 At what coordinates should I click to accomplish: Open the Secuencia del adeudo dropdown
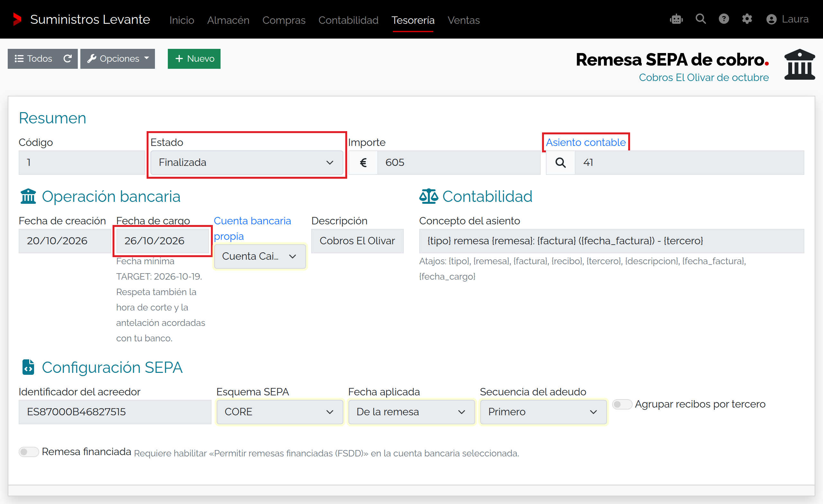543,412
